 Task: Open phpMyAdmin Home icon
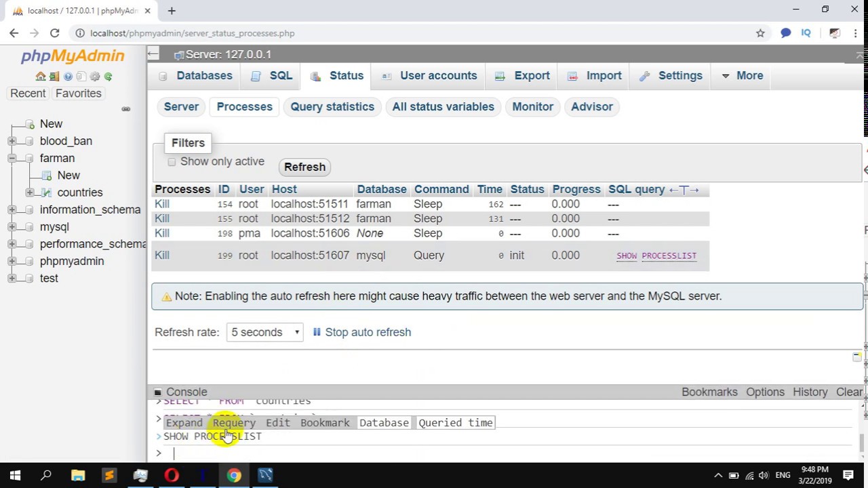pyautogui.click(x=41, y=77)
